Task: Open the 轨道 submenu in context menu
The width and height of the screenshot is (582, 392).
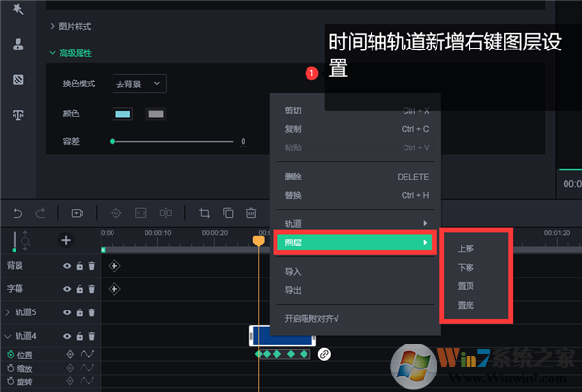Action: [x=356, y=223]
